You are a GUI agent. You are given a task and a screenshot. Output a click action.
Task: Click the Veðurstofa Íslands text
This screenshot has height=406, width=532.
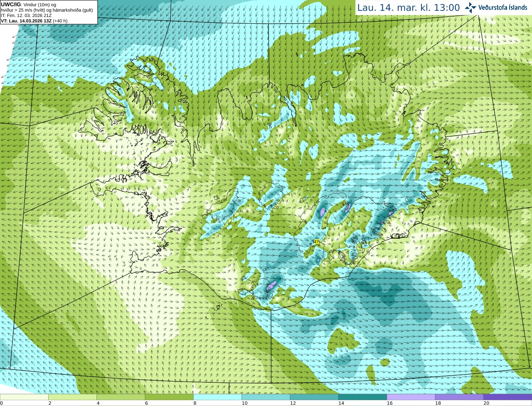click(502, 7)
